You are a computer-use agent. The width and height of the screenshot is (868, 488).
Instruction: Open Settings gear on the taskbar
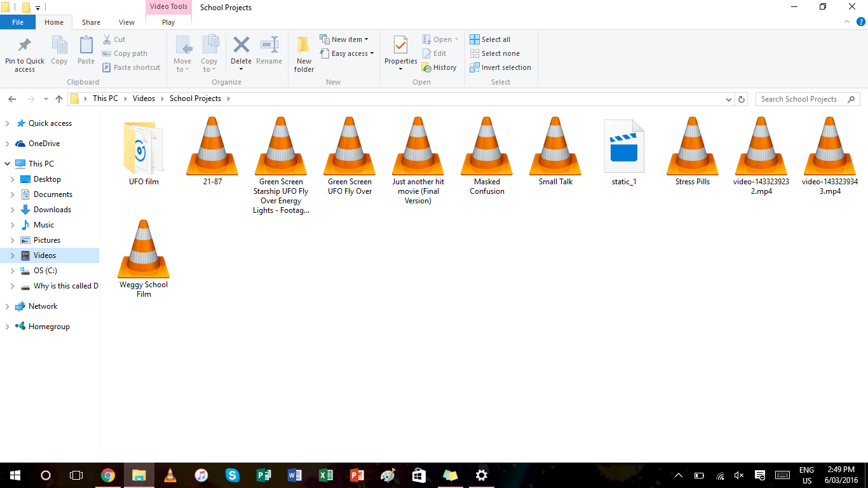(481, 475)
